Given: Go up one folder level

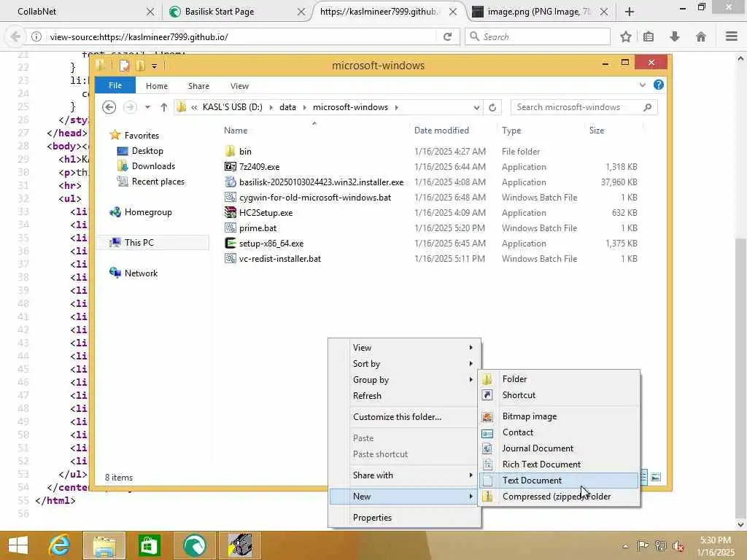Looking at the screenshot, I should (x=164, y=107).
